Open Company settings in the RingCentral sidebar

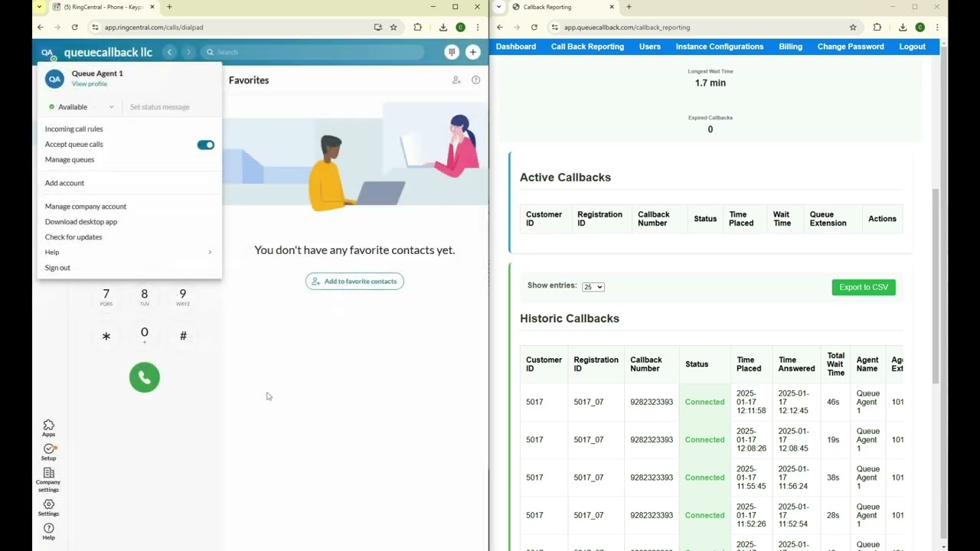pos(48,480)
